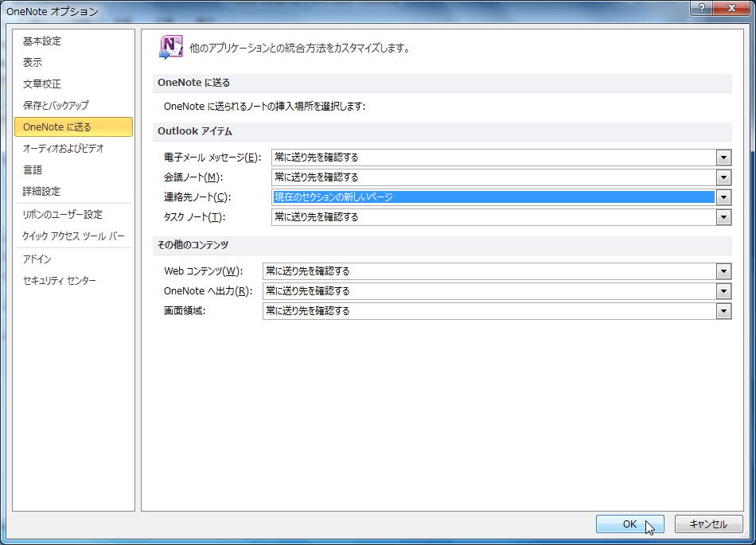Choose 言語 in the options list
Image resolution: width=756 pixels, height=545 pixels.
[73, 169]
